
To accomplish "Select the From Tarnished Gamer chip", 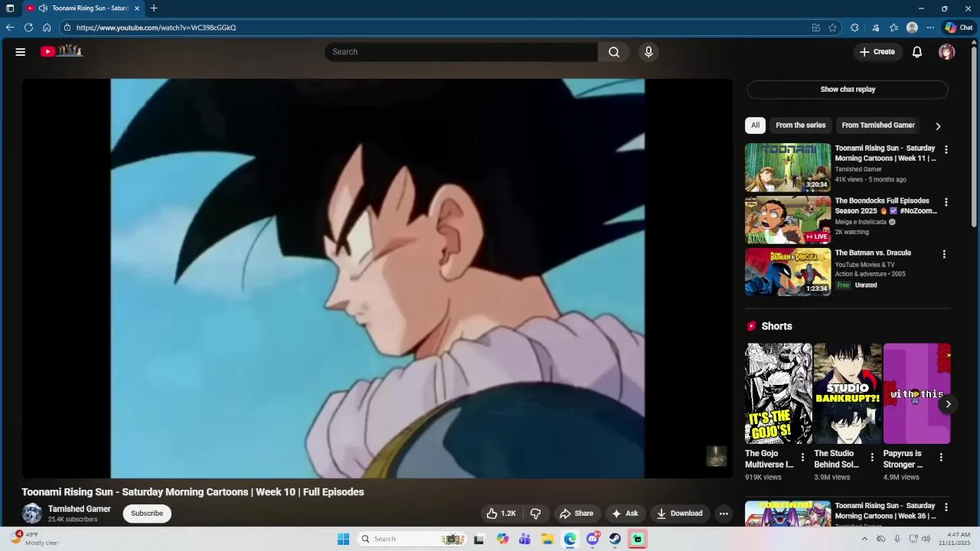I will point(878,126).
